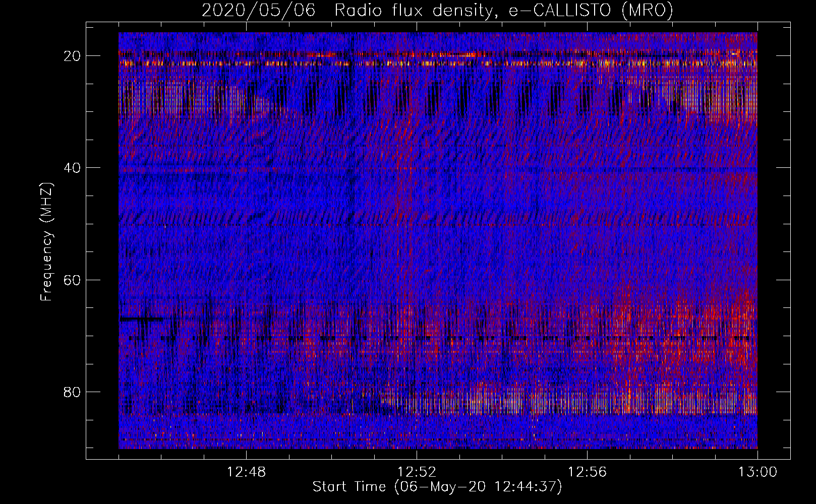Click the 80 MHz frequency tick label
Image resolution: width=816 pixels, height=504 pixels.
click(x=73, y=392)
